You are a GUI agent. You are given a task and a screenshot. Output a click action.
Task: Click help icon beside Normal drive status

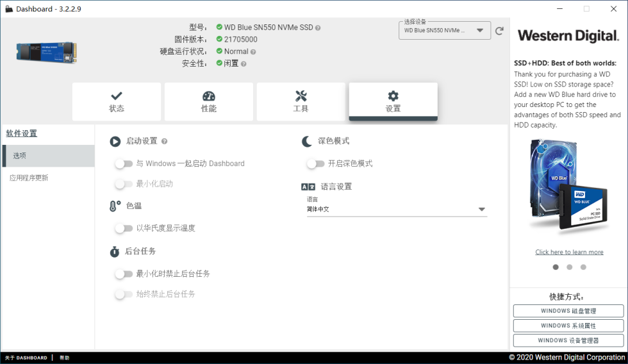pyautogui.click(x=253, y=52)
